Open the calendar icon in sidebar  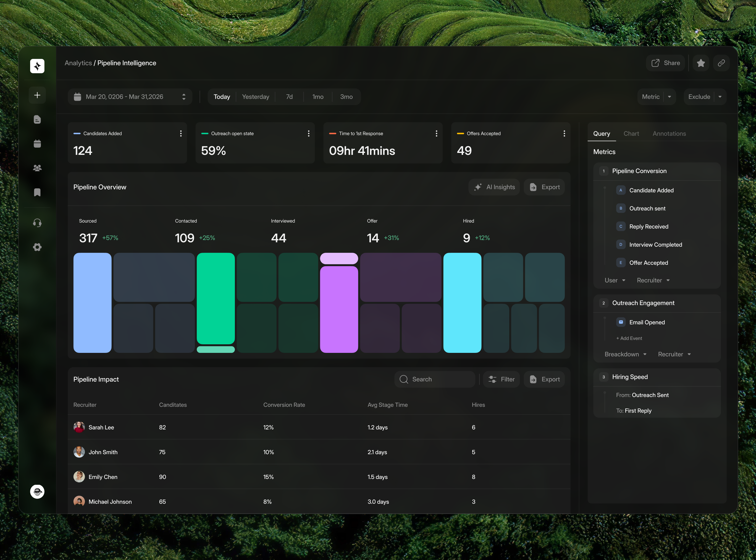coord(37,144)
